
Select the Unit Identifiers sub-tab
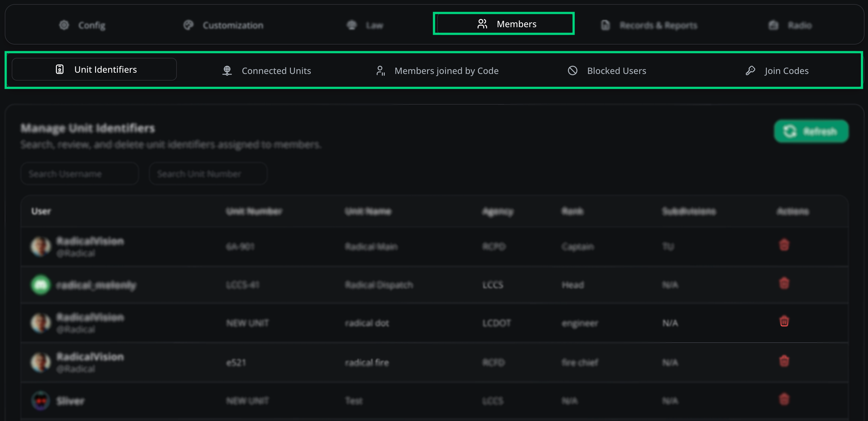[x=94, y=70]
